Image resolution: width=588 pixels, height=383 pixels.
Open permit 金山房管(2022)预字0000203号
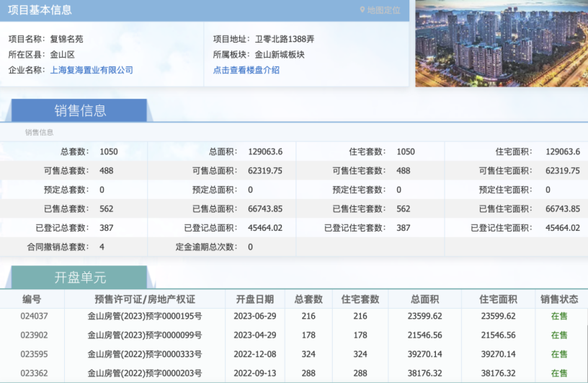point(145,374)
